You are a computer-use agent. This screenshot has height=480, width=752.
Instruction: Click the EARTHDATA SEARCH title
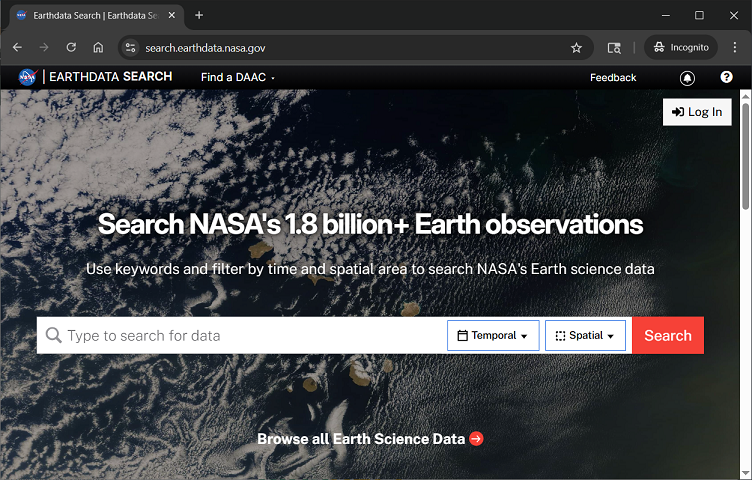[111, 77]
